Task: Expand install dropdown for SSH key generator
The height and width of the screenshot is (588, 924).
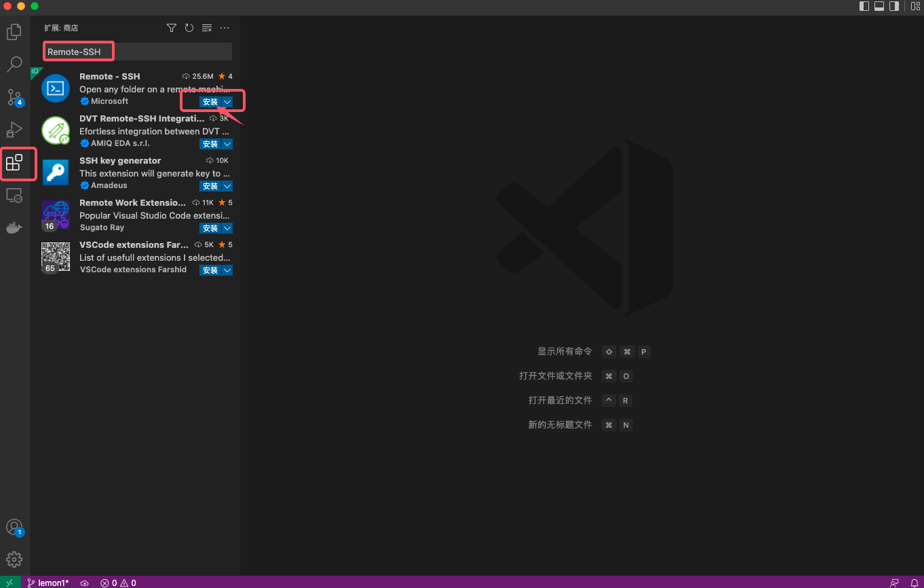Action: coord(228,186)
